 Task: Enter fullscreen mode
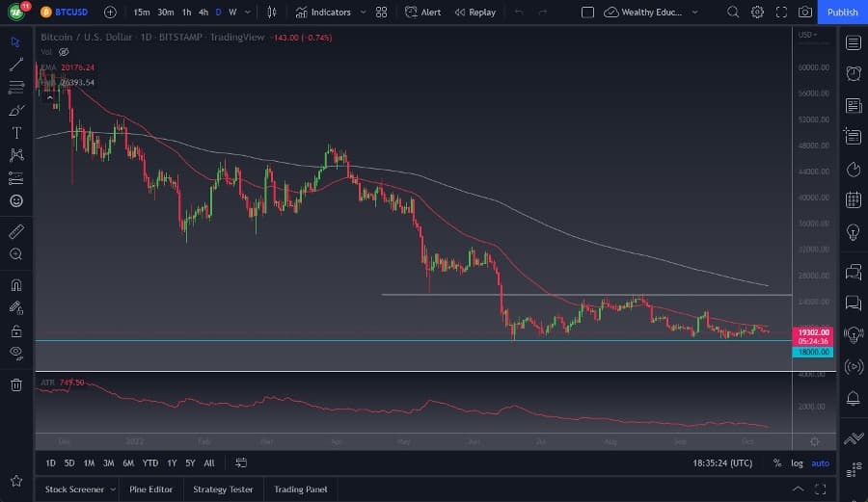tap(781, 13)
